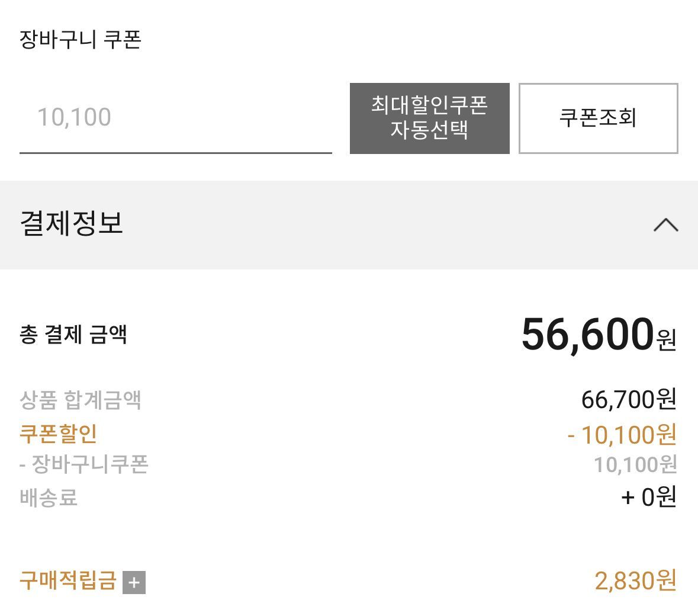The width and height of the screenshot is (698, 616).
Task: Tap the 56,600원 total payment amount
Action: [587, 335]
